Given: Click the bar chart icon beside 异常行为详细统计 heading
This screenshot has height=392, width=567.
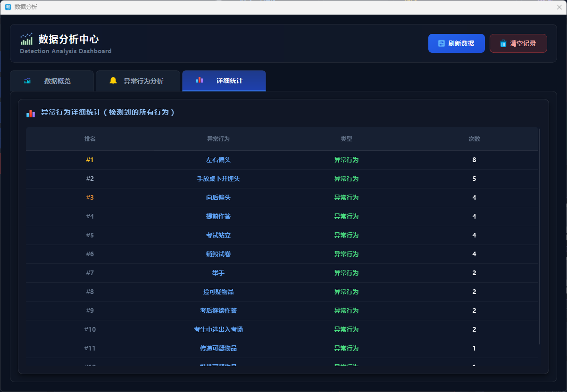Looking at the screenshot, I should click(x=31, y=113).
